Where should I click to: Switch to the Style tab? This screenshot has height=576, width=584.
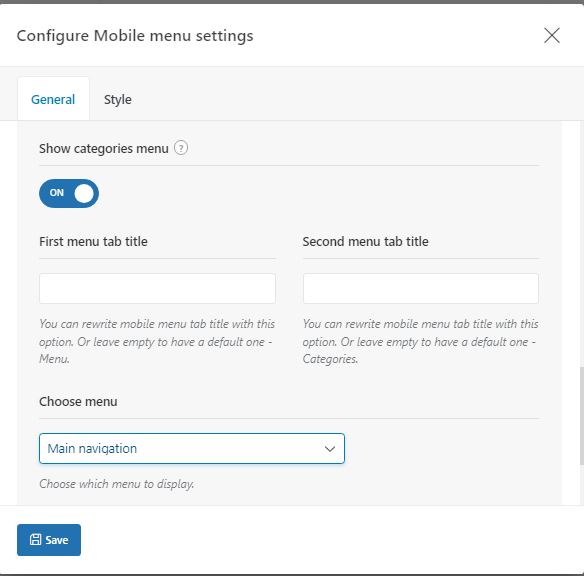click(118, 99)
